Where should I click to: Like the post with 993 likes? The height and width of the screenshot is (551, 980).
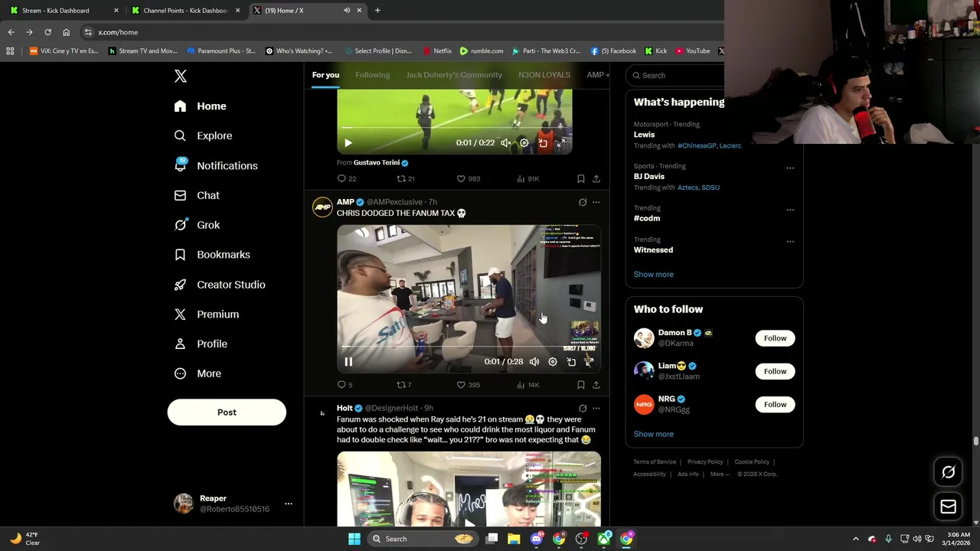468,178
